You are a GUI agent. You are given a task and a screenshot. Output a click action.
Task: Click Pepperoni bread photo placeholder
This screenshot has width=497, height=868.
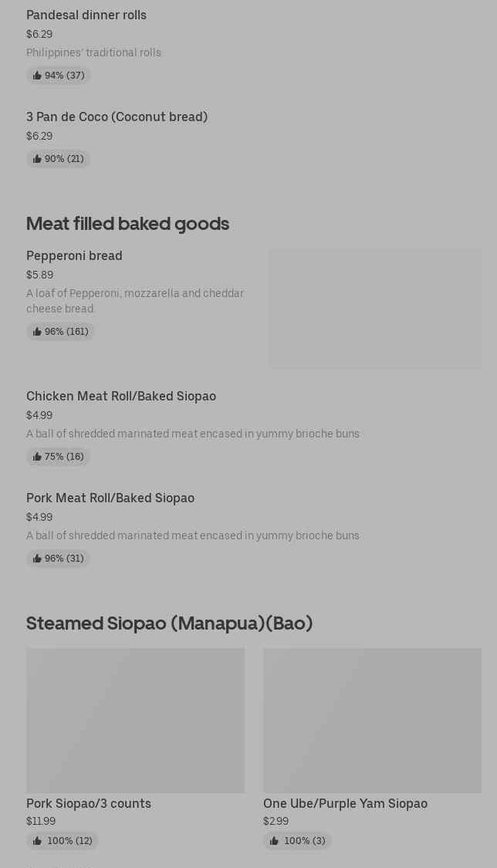coord(375,309)
